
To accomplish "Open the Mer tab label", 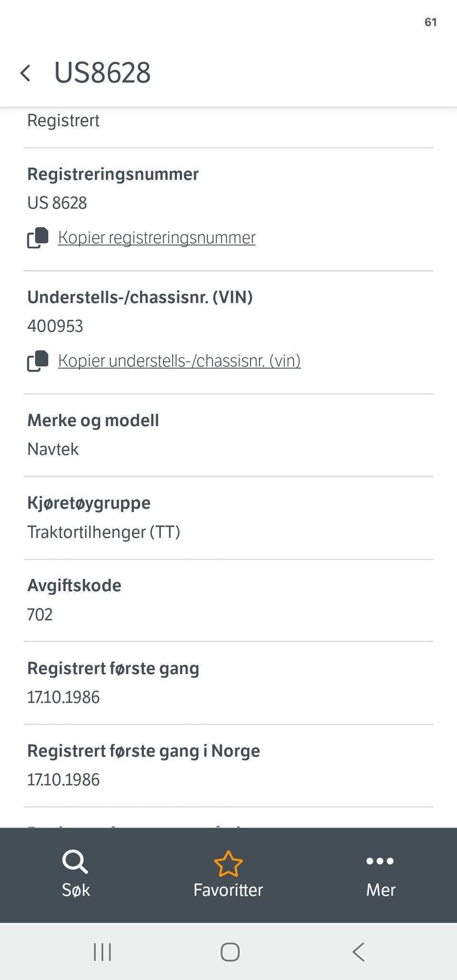I will coord(380,890).
